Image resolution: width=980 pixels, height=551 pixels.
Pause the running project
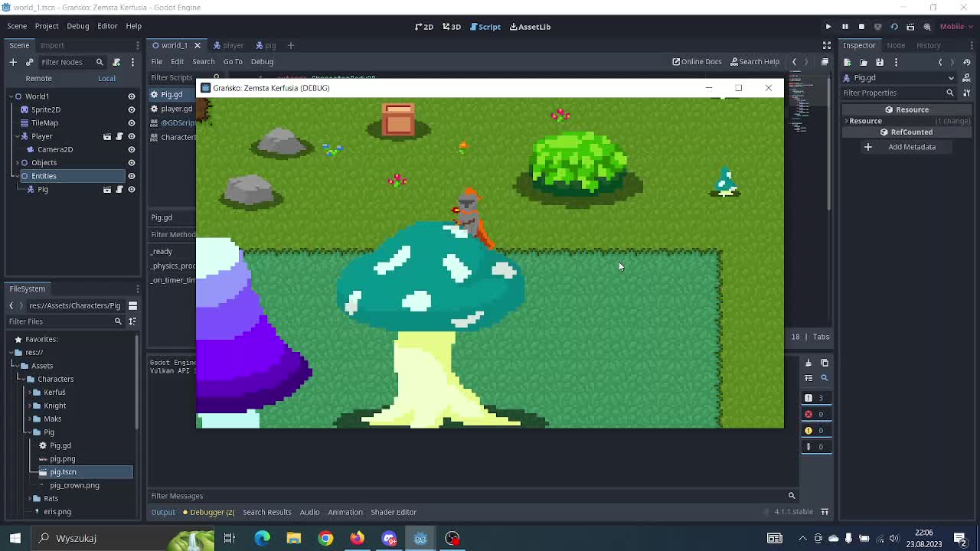tap(844, 27)
